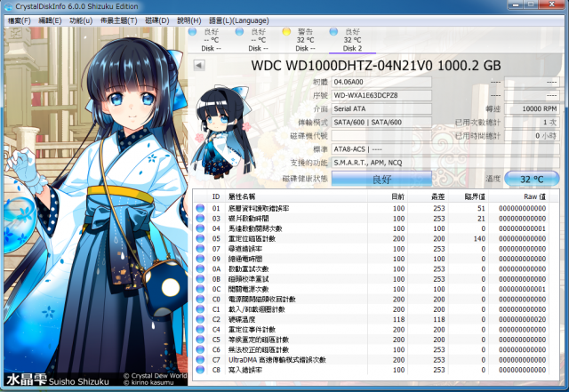569x392 pixels.
Task: Click the status orb for attribute C5
Action: point(200,340)
